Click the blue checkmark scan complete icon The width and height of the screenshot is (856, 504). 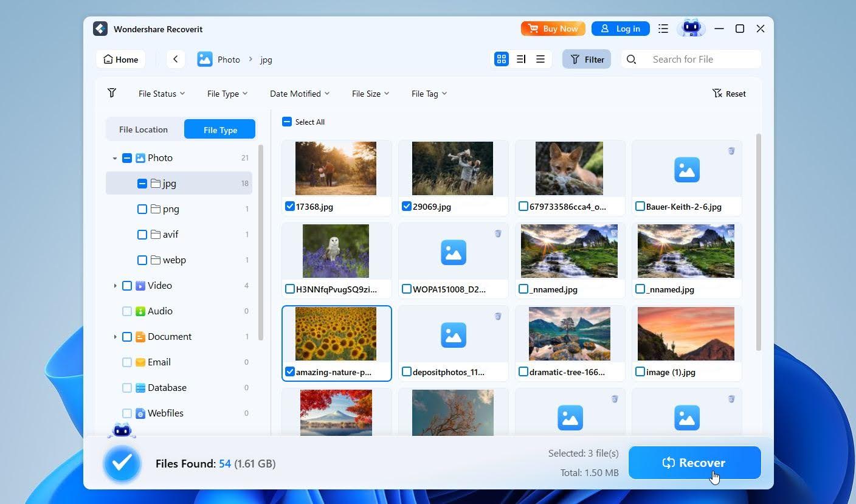(122, 463)
